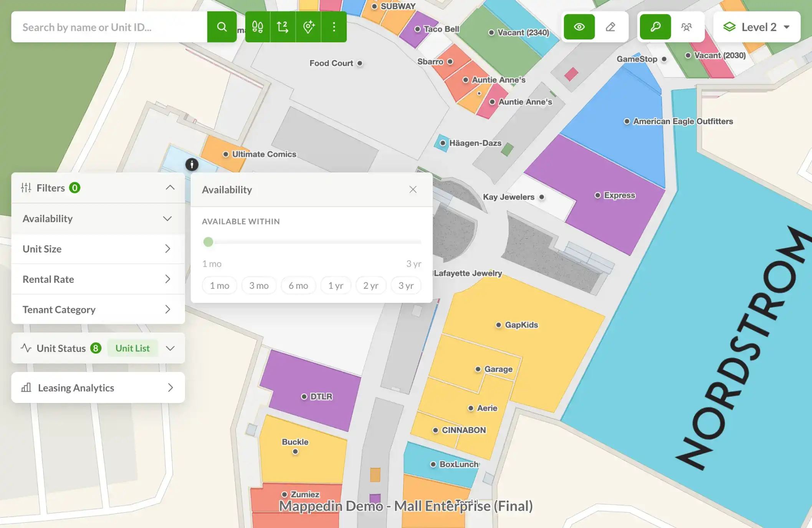Viewport: 812px width, 528px height.
Task: Select the Taco Bell map marker
Action: [418, 29]
